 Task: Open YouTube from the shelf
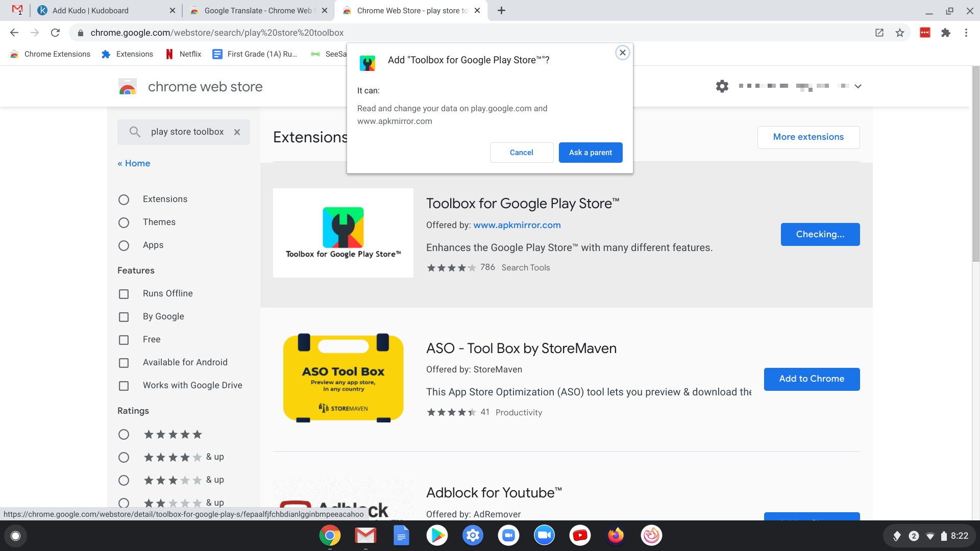[580, 535]
